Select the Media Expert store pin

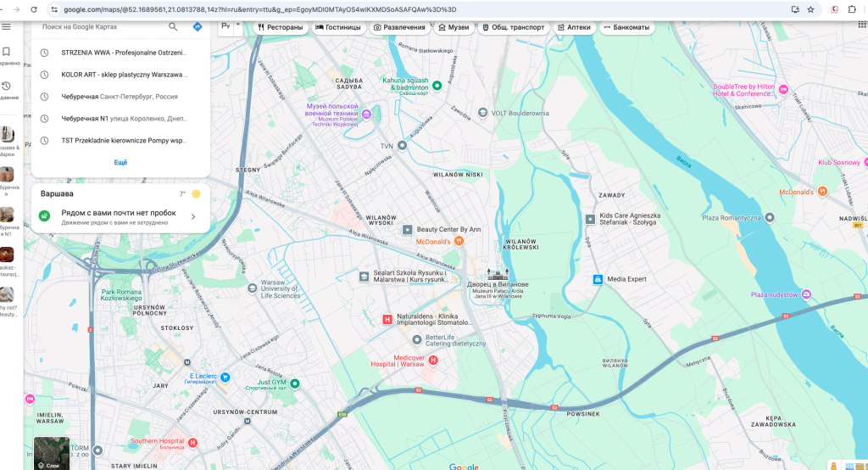[598, 279]
